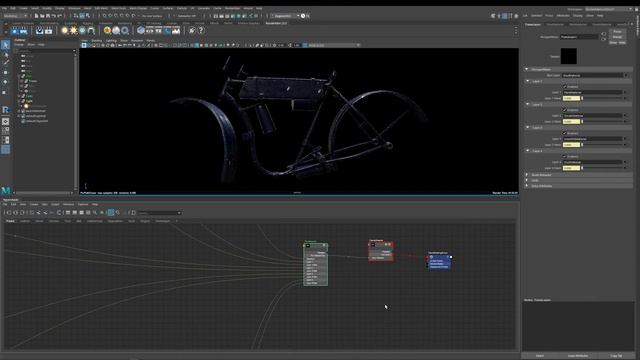The height and width of the screenshot is (360, 640).
Task: Create a Redshift dome light
Action: coord(82,31)
